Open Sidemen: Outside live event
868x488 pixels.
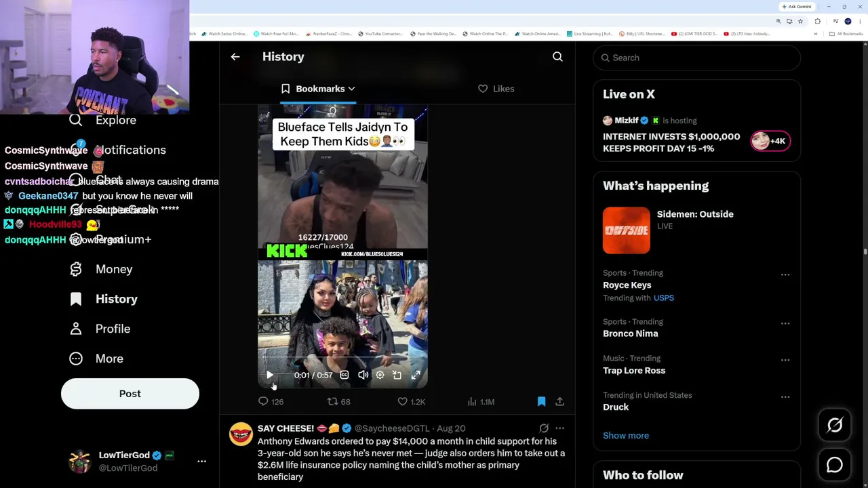[x=695, y=214]
